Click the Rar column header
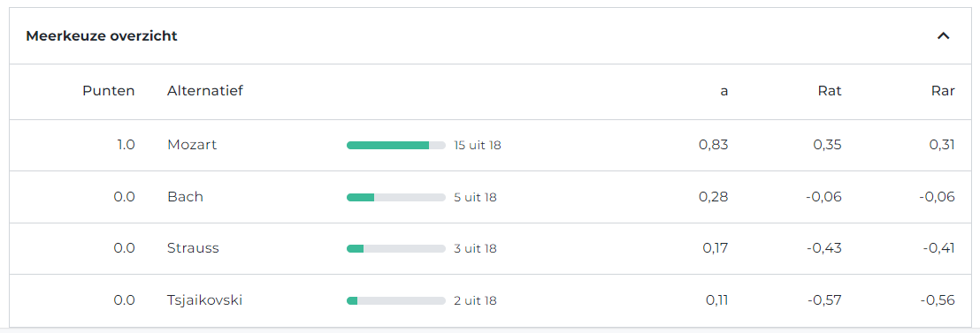The height and width of the screenshot is (333, 980). coord(943,91)
